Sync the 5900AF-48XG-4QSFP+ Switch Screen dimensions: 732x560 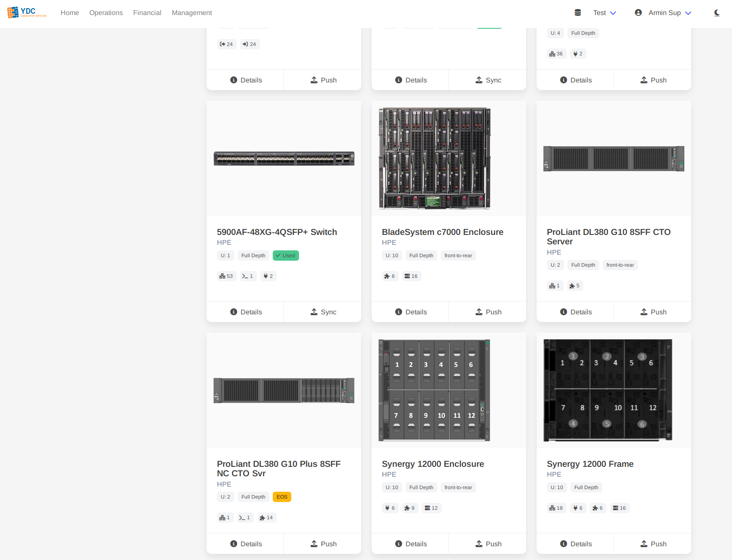click(323, 312)
